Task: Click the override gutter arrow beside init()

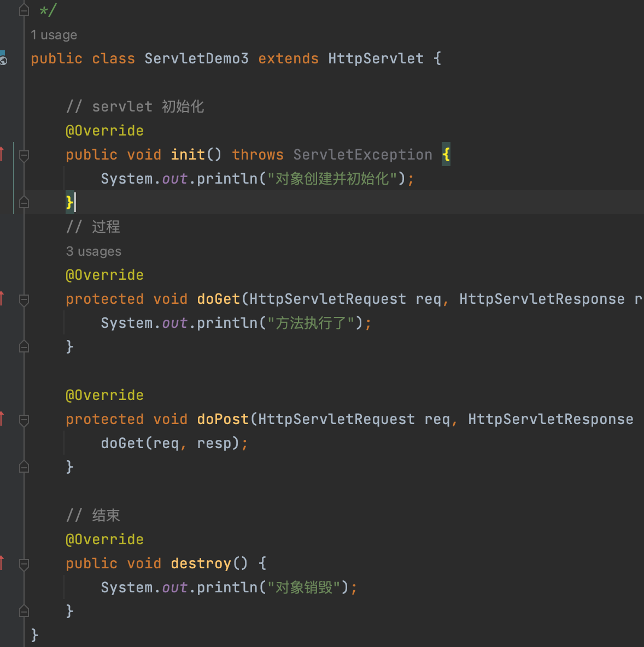Action: 2,154
